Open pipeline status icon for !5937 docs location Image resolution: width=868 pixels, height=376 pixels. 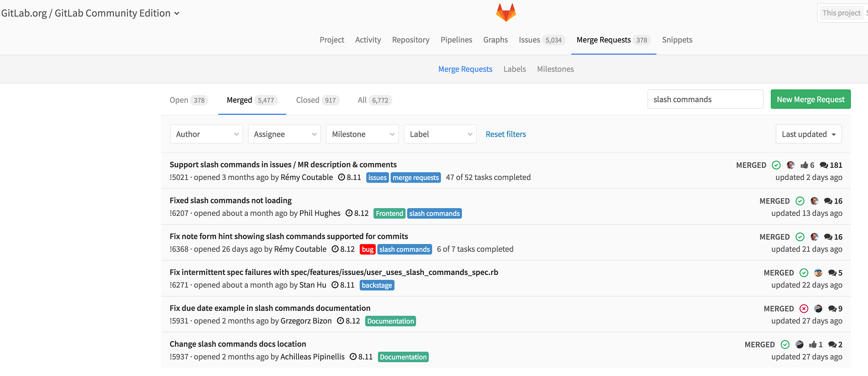pyautogui.click(x=785, y=345)
